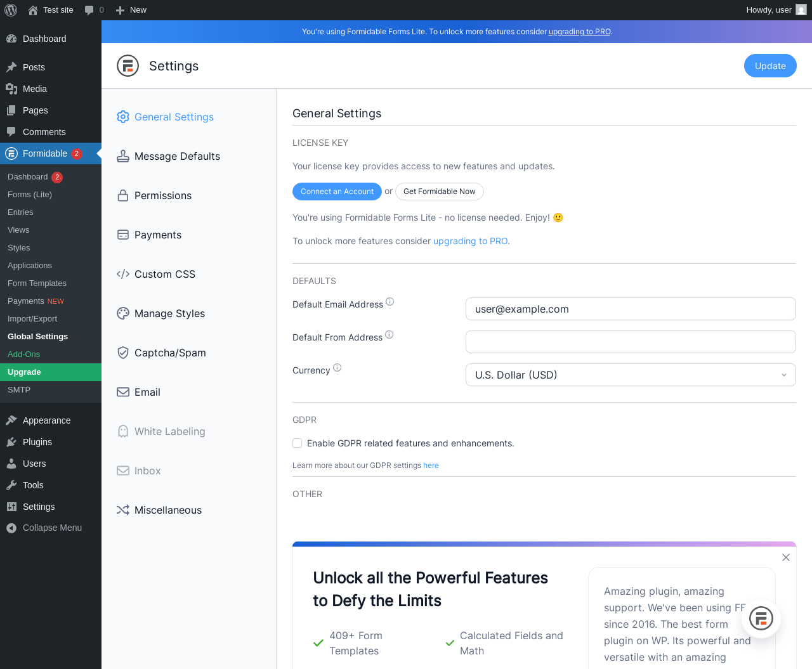812x669 pixels.
Task: Open Applications submenu item
Action: point(51,266)
